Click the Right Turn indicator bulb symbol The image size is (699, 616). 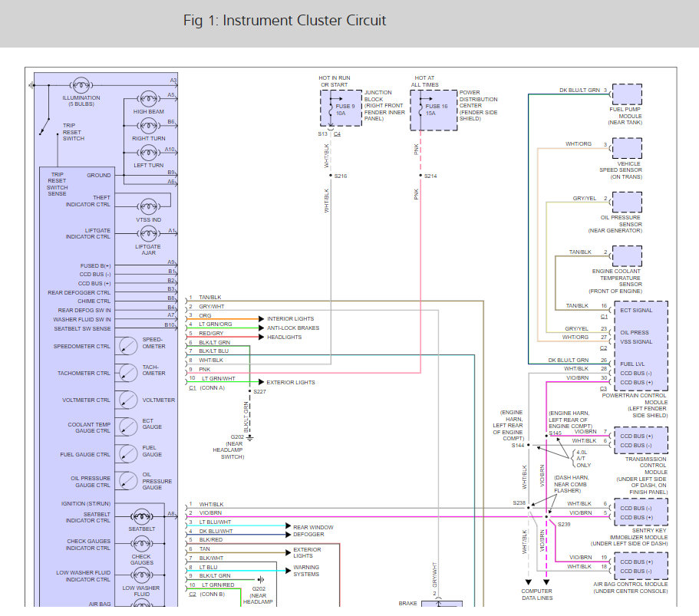148,125
